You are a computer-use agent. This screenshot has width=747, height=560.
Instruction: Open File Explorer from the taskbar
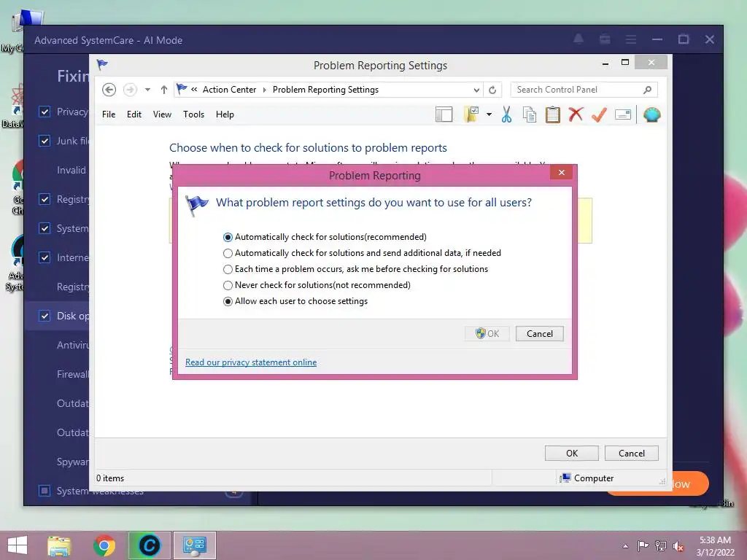[x=59, y=545]
